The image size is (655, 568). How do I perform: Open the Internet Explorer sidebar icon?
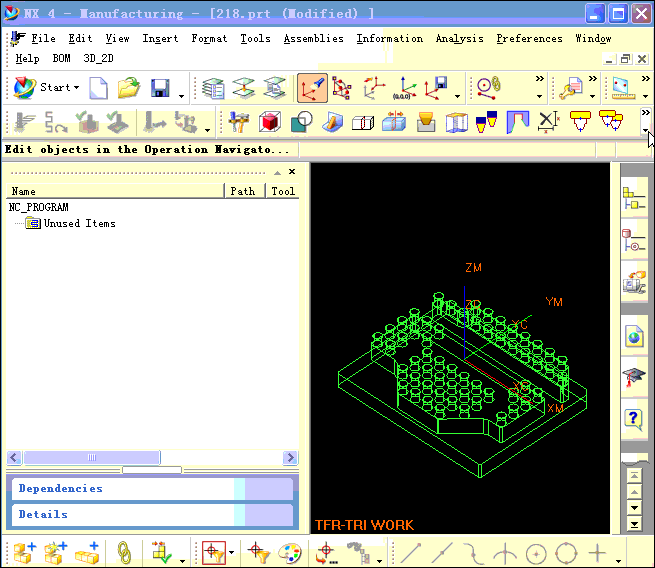634,336
